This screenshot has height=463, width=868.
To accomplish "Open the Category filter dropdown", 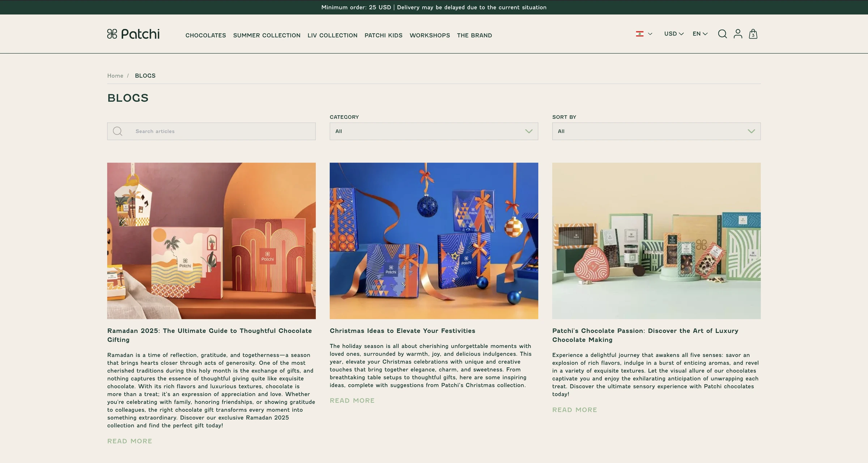I will (x=434, y=131).
